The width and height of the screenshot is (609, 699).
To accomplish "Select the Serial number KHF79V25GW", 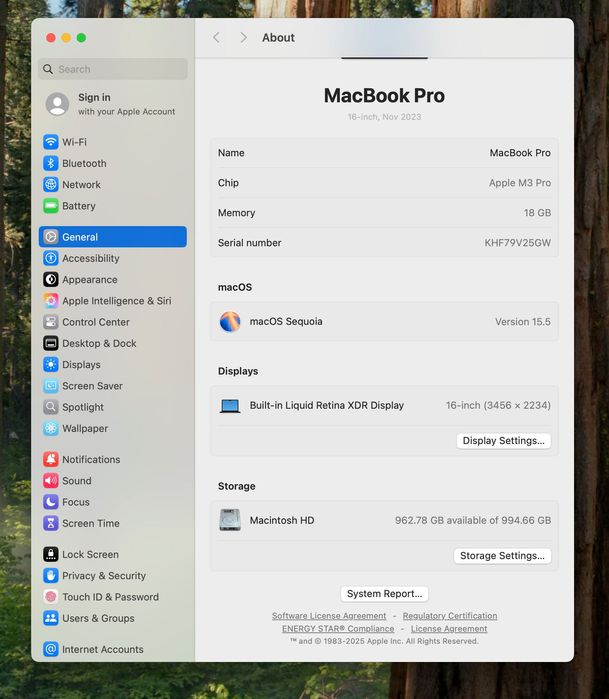I will [x=518, y=243].
